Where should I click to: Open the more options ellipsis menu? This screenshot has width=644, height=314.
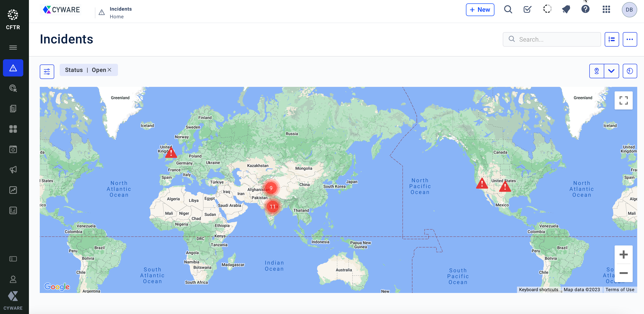pyautogui.click(x=630, y=39)
